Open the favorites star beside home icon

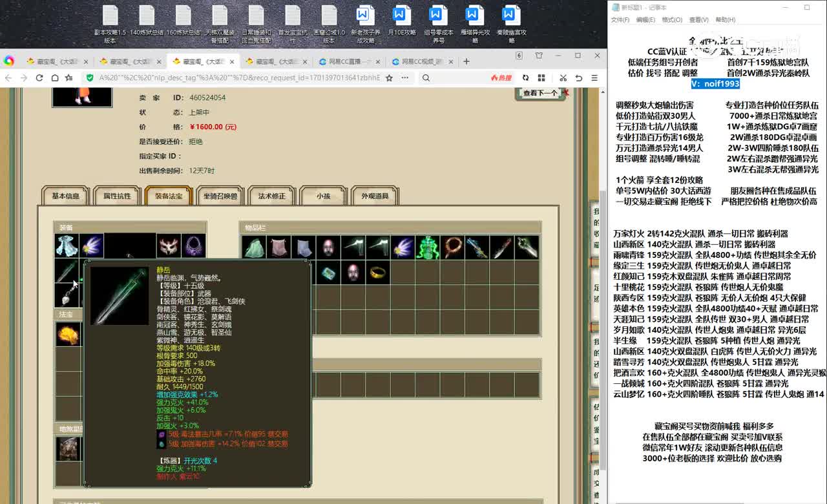[x=69, y=78]
